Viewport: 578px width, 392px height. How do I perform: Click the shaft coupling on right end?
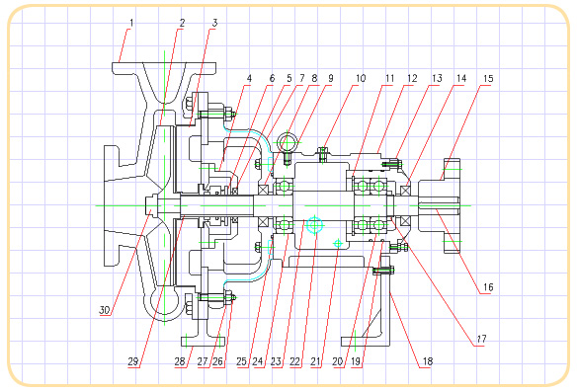[x=440, y=205]
